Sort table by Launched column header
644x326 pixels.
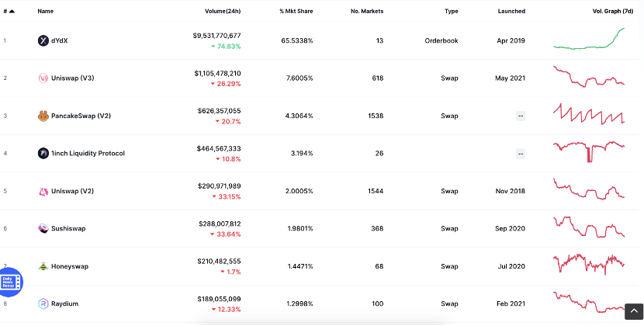click(511, 12)
